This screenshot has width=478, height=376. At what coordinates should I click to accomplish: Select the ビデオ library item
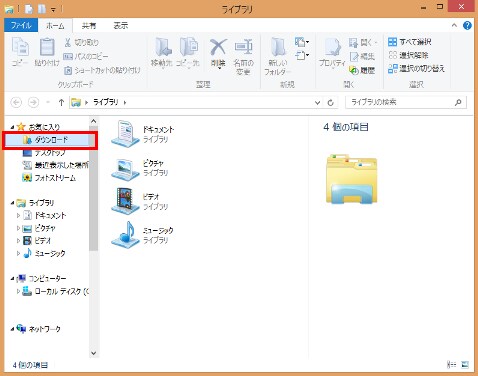[x=139, y=201]
